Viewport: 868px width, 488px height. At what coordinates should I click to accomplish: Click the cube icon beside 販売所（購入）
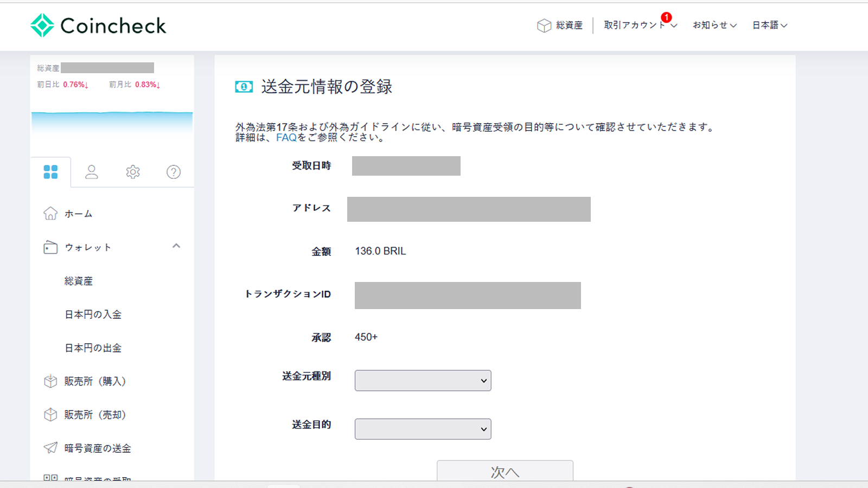[x=50, y=381]
